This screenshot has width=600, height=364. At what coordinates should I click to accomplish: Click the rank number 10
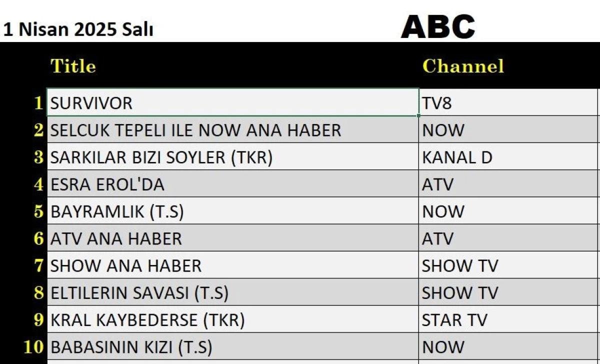(34, 347)
